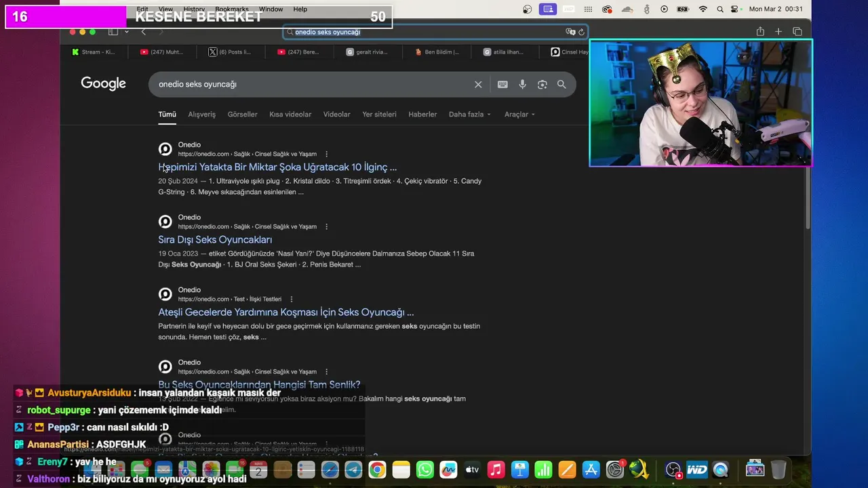Go back in Safari history
Screen dimensions: 868x488
point(143,32)
